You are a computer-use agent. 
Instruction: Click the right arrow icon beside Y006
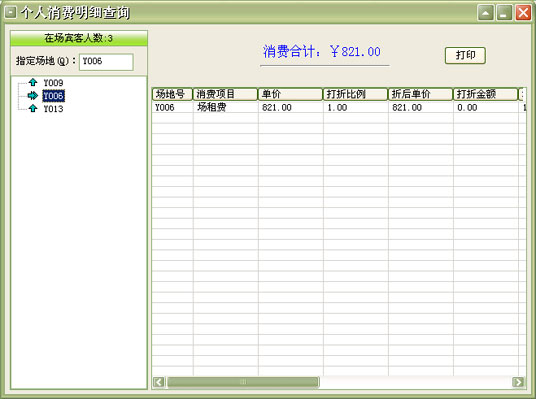[33, 95]
